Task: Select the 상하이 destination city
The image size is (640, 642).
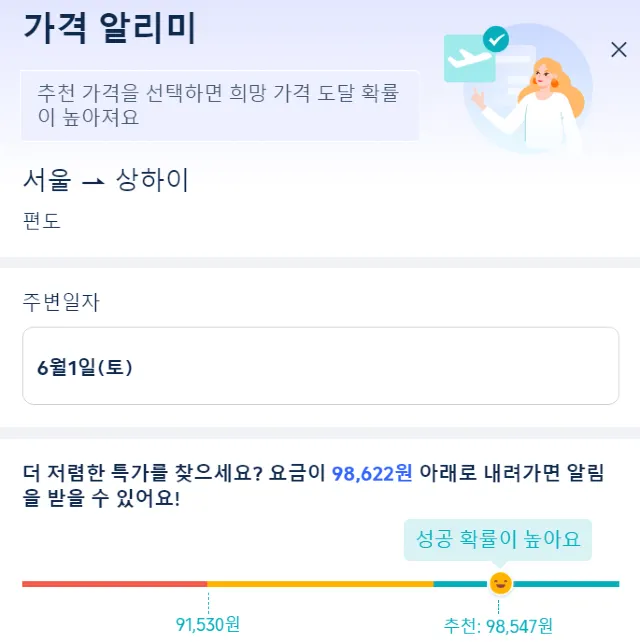Action: tap(152, 181)
